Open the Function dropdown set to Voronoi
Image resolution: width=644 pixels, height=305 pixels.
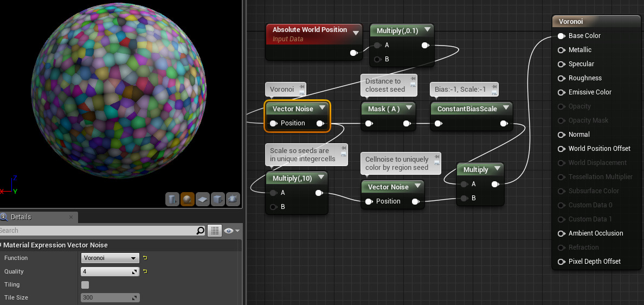coord(110,258)
